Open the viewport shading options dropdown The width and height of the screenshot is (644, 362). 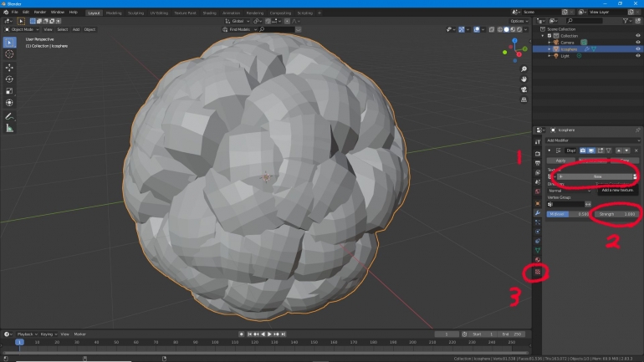click(526, 29)
